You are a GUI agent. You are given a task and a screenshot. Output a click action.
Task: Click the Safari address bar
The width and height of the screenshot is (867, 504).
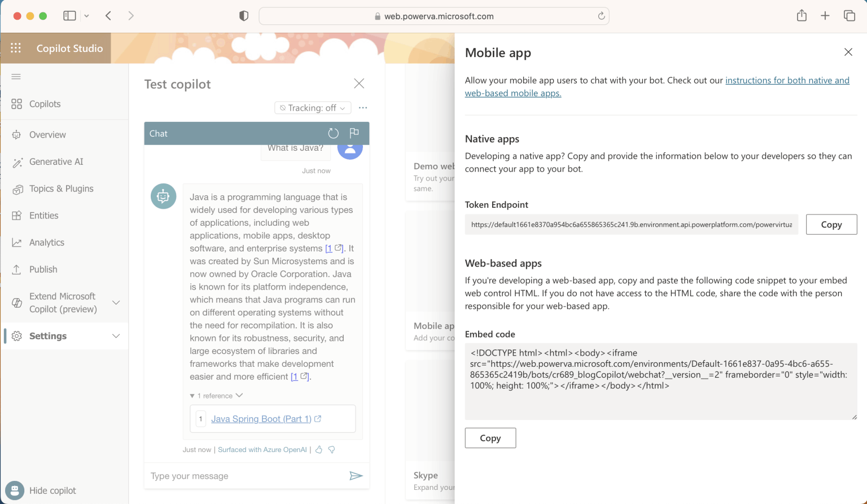coord(433,16)
